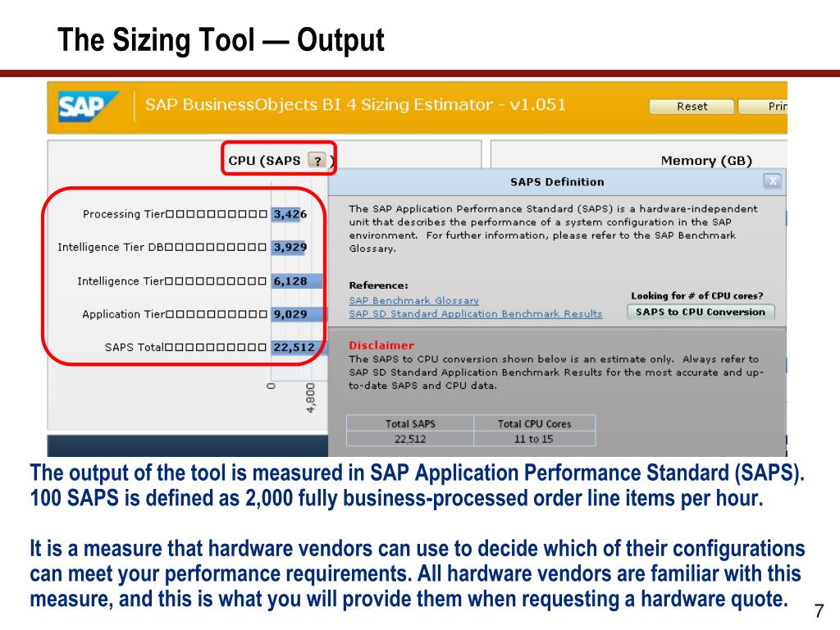Screen dimensions: 840x630
Task: Click Total CPU Cores value 11 to 15
Action: 534,439
